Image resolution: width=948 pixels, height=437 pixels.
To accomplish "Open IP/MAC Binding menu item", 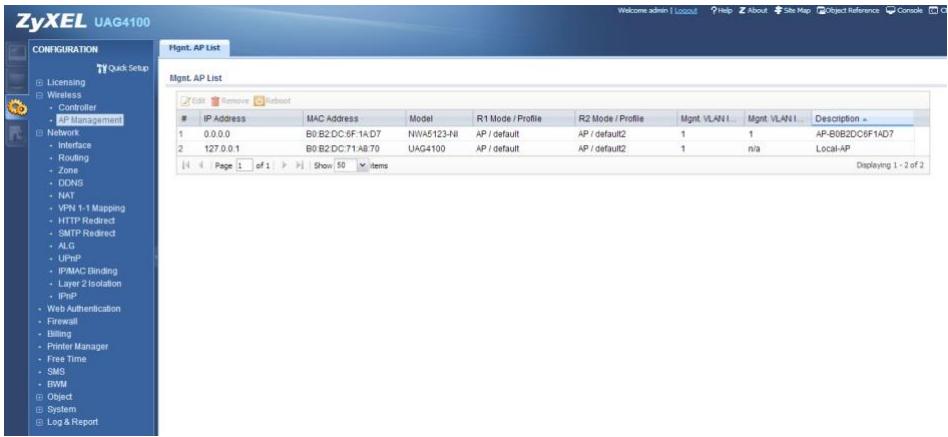I will pyautogui.click(x=88, y=271).
